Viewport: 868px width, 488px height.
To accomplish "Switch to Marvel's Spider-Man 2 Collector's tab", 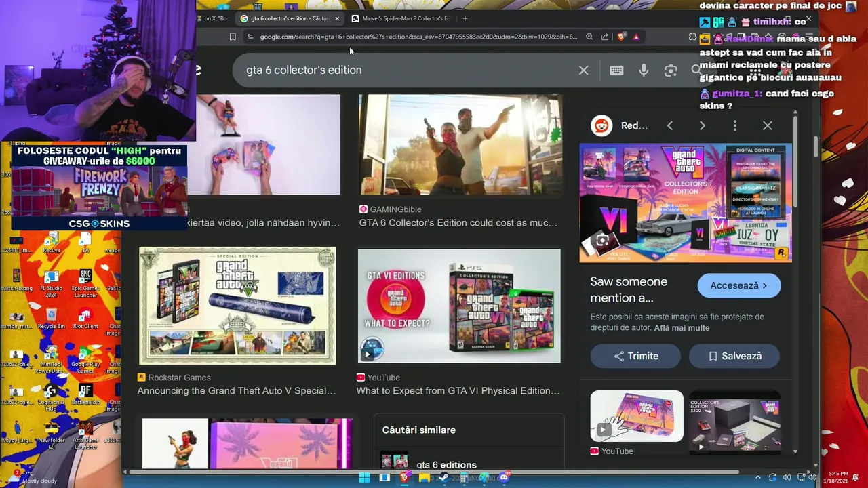I will pos(400,18).
